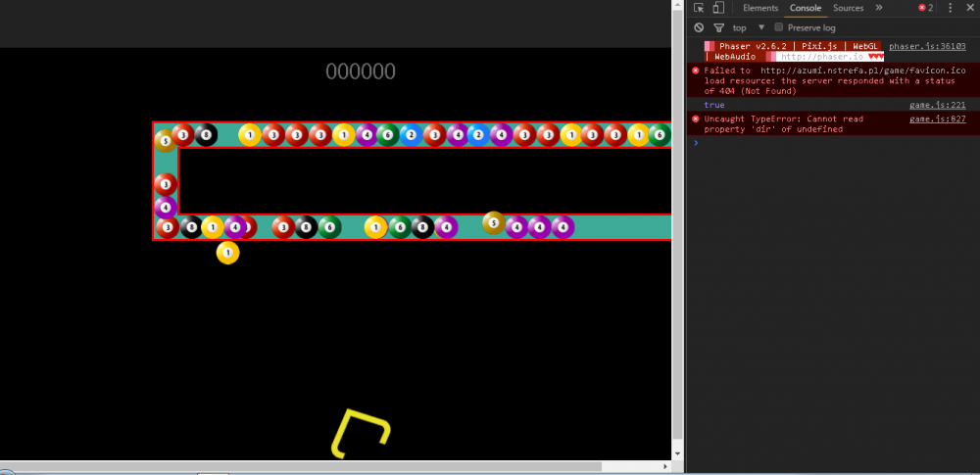Toggle the device toolbar icon

[718, 8]
